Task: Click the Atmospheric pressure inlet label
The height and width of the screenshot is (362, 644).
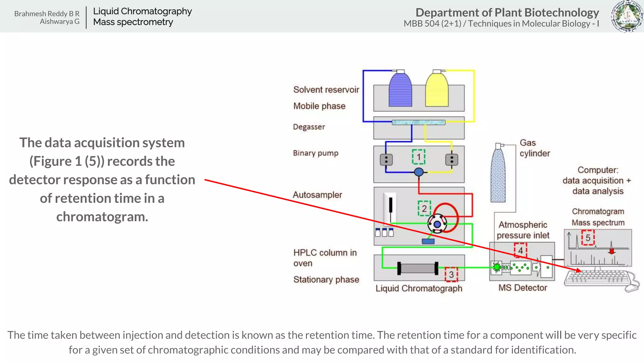Action: coord(523,230)
